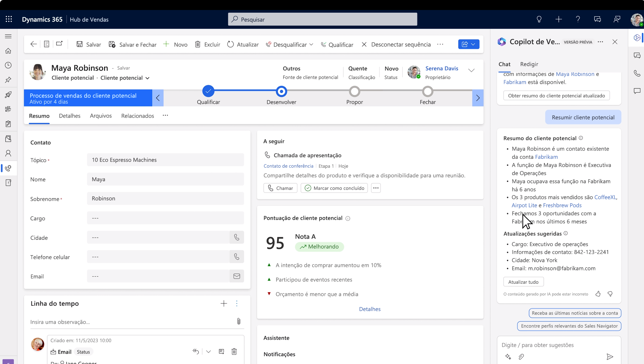Click Excluir trash command
Screen dimensions: 644x364
208,44
